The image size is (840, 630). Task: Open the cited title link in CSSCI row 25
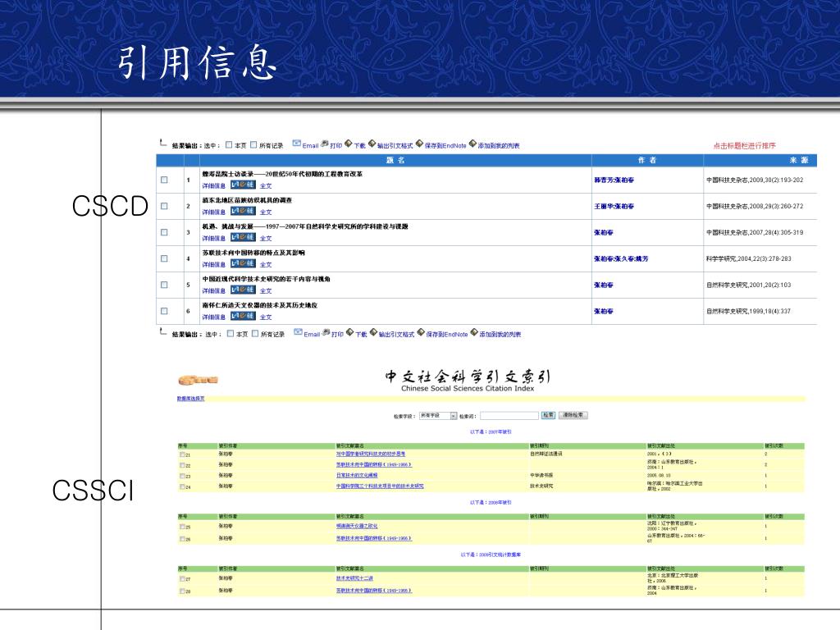(357, 526)
